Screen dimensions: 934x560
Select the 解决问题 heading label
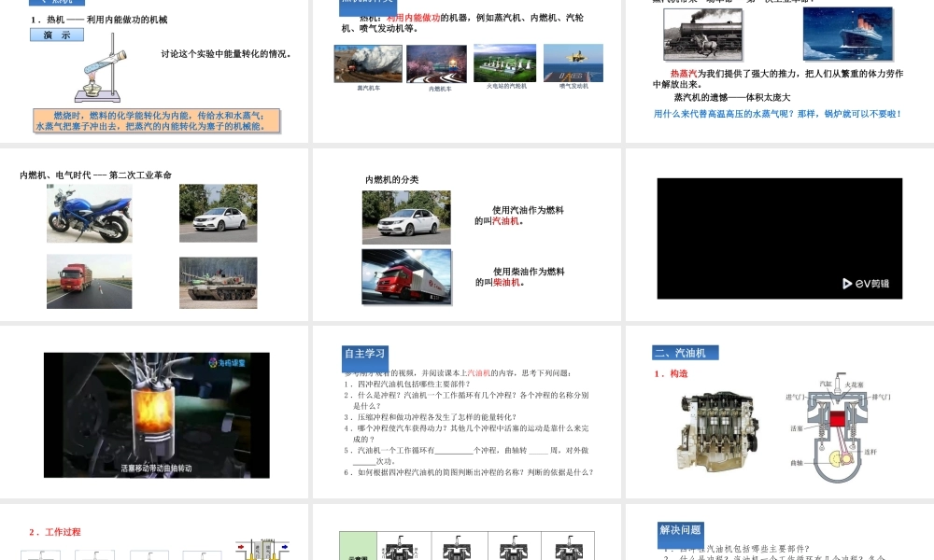(680, 530)
